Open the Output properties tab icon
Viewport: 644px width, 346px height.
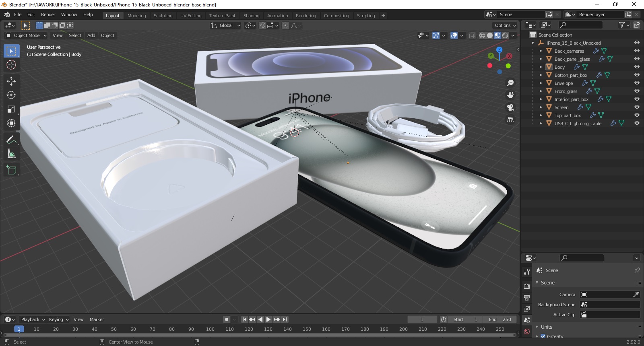click(x=527, y=297)
